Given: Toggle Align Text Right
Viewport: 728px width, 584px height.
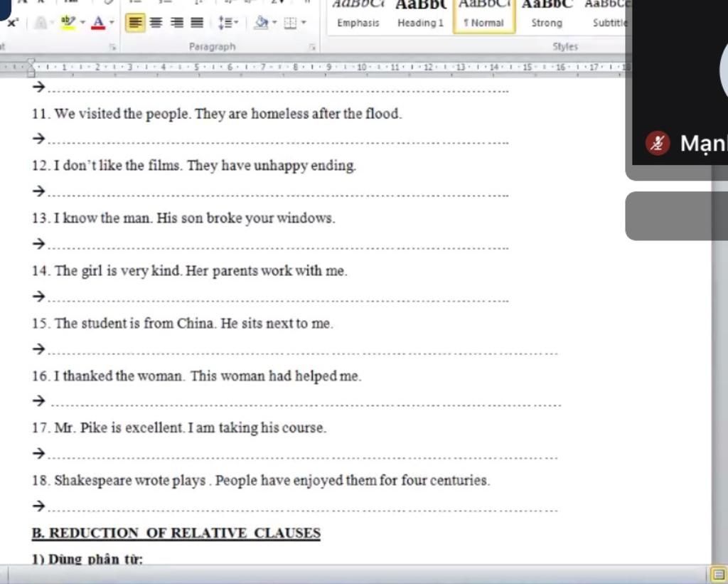Looking at the screenshot, I should (x=176, y=22).
